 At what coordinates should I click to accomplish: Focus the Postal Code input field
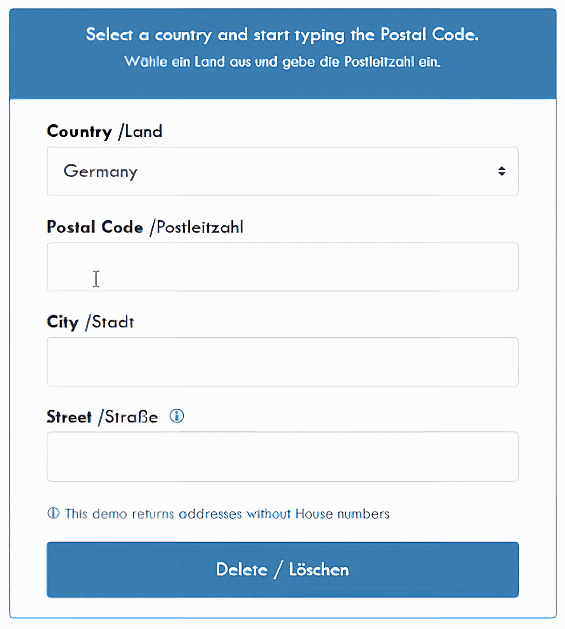click(x=282, y=266)
